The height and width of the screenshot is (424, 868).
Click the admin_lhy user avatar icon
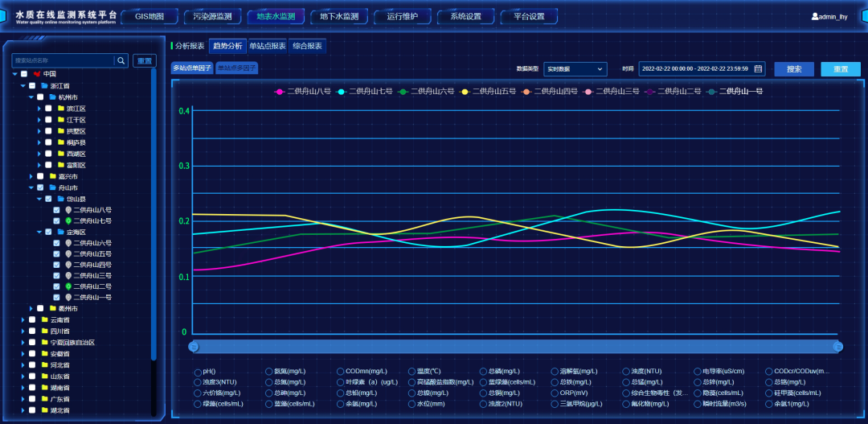point(815,17)
